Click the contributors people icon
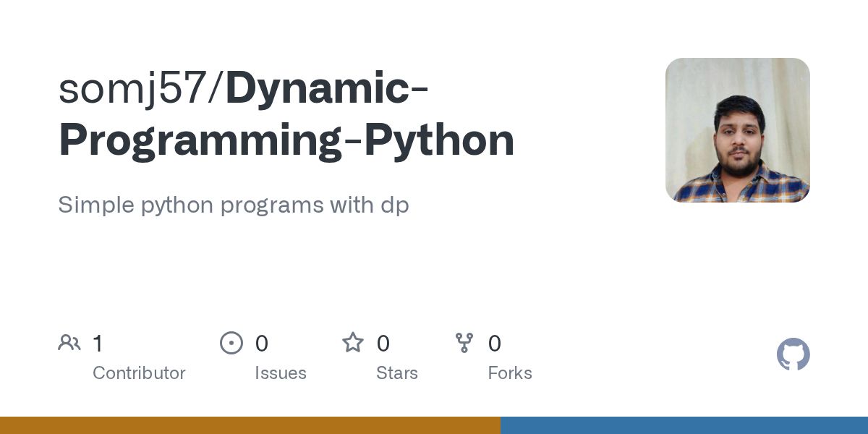 click(x=69, y=343)
